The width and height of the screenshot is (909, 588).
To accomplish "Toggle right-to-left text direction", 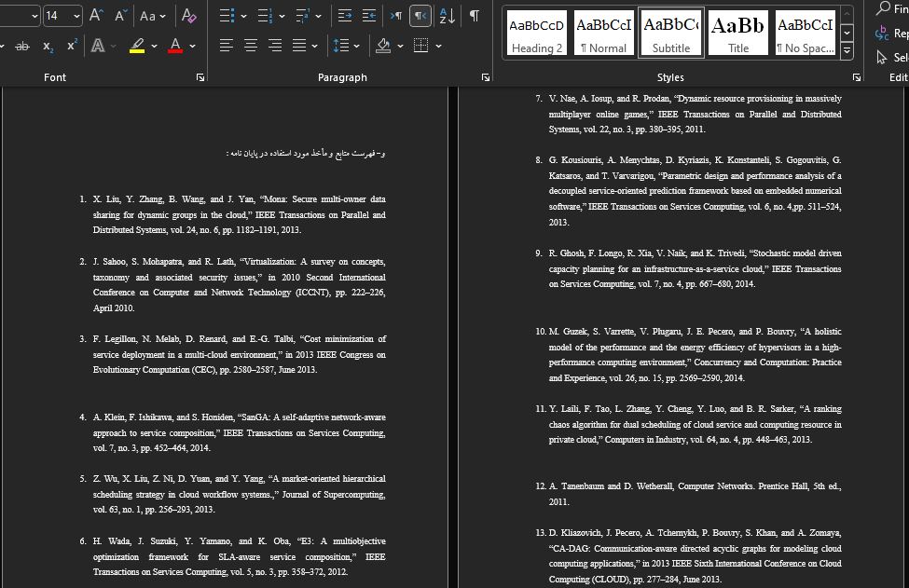I will 420,16.
